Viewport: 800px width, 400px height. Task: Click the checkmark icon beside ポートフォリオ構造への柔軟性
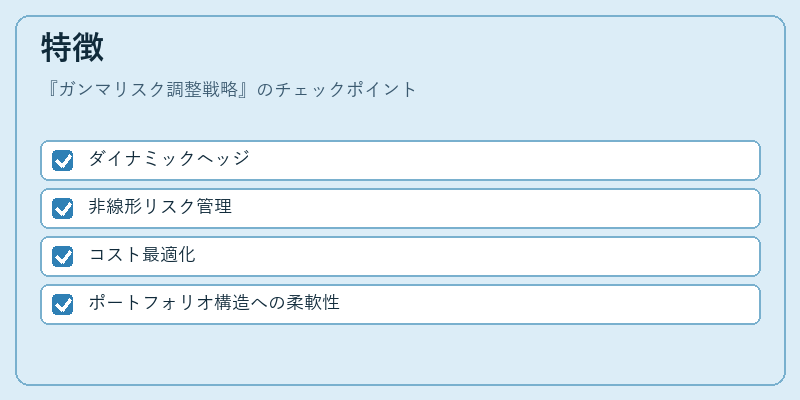click(x=63, y=305)
